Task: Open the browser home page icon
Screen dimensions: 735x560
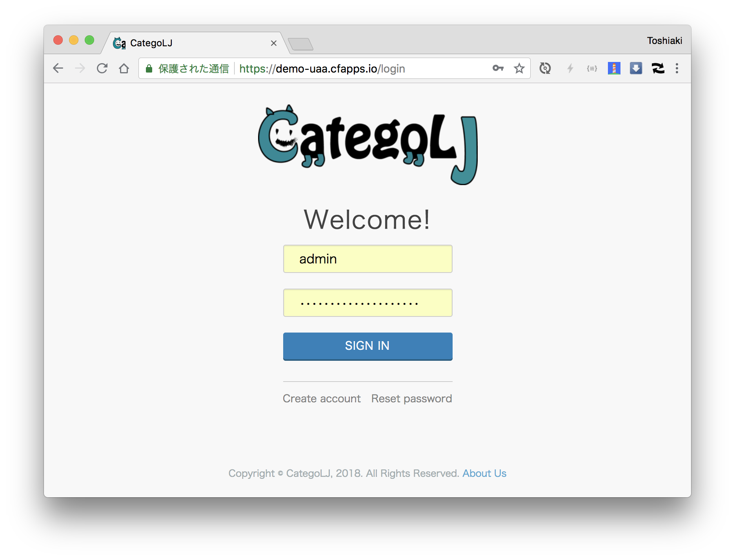Action: tap(124, 69)
